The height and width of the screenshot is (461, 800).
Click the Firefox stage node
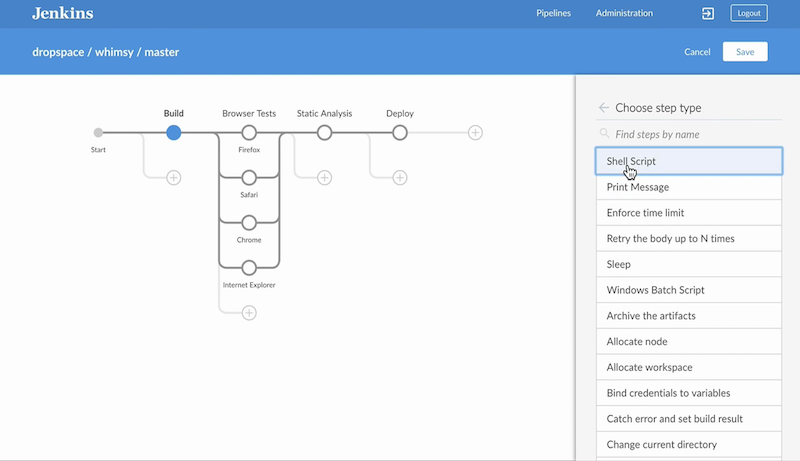tap(249, 132)
